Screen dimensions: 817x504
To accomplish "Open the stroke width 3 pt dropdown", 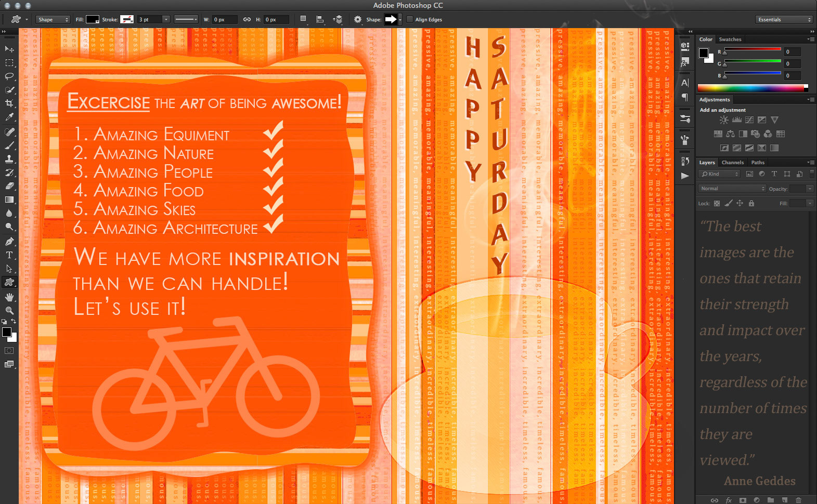I will [166, 20].
